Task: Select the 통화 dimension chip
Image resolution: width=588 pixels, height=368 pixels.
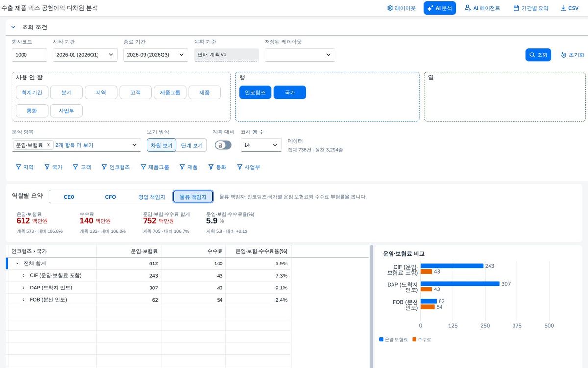Action: [x=32, y=111]
